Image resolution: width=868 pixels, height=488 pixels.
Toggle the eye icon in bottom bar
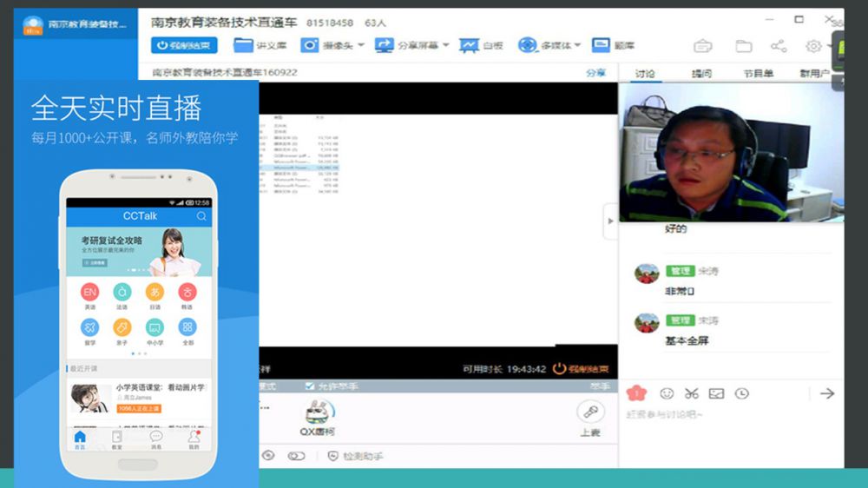click(x=268, y=456)
